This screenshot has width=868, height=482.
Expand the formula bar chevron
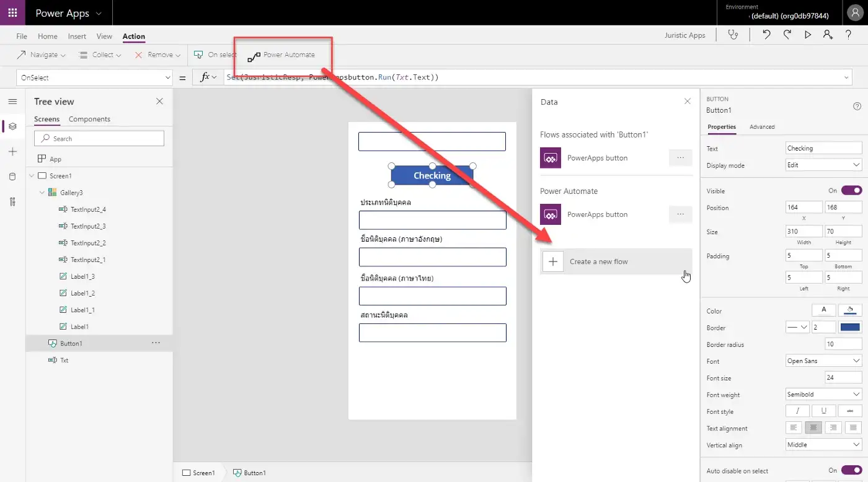[847, 77]
